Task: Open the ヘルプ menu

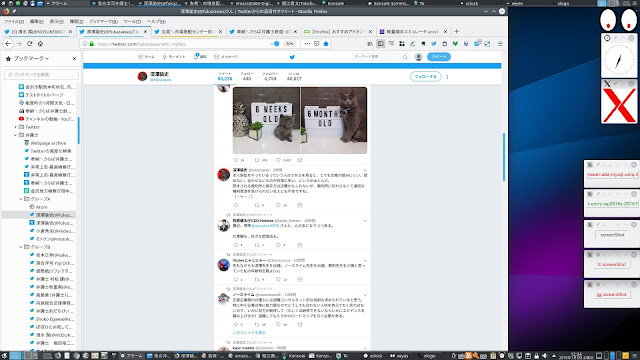Action: click(x=156, y=21)
